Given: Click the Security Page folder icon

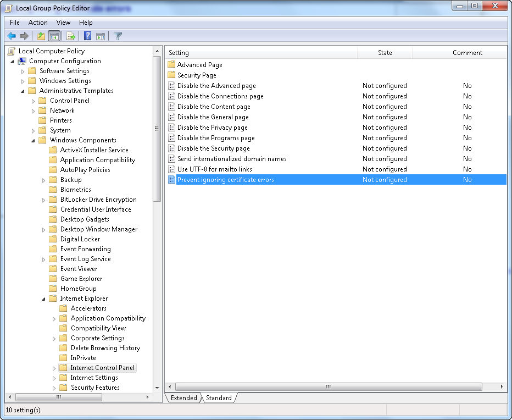Looking at the screenshot, I should (x=171, y=75).
